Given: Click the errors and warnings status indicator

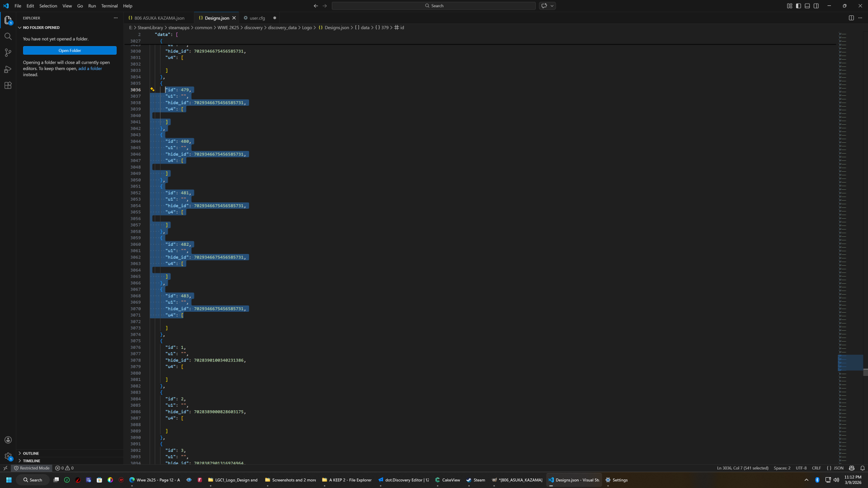Looking at the screenshot, I should click(x=64, y=468).
